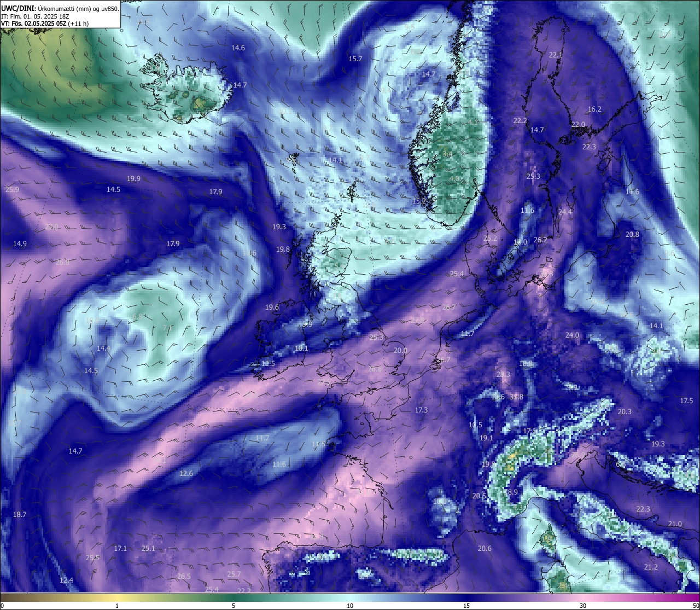Select the 21.0 value near Italy
Screen dimensions: 700x610
pos(675,524)
